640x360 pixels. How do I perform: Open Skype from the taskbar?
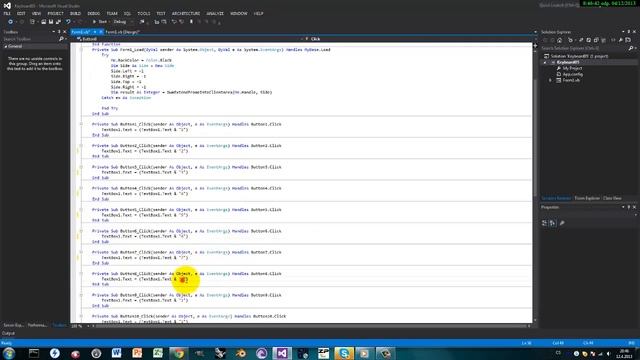coord(344,353)
